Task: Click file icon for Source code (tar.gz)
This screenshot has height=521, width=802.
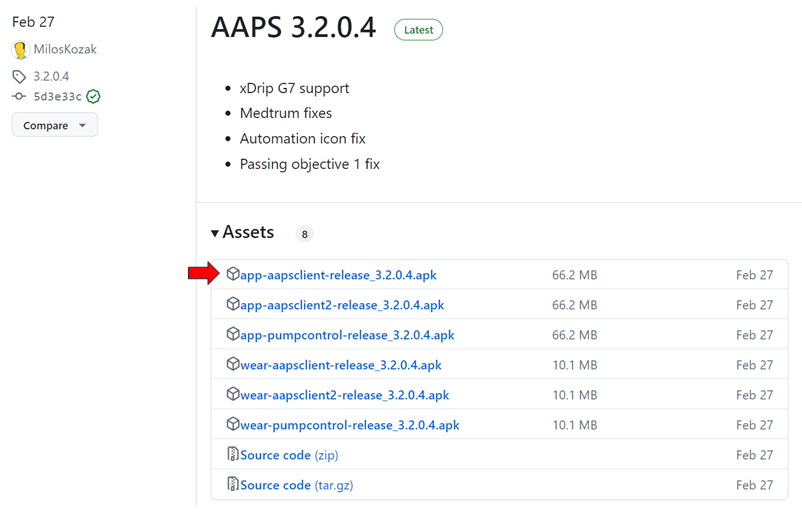Action: (233, 484)
